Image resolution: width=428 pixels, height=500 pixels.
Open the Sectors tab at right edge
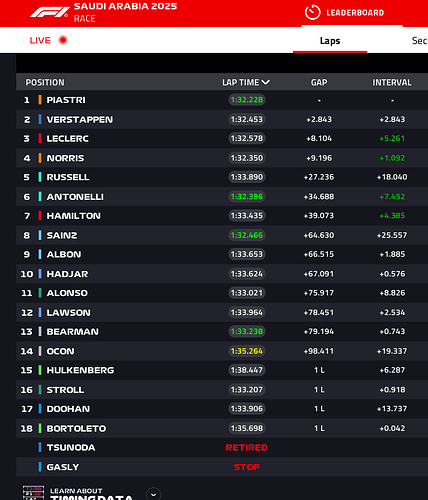point(419,41)
